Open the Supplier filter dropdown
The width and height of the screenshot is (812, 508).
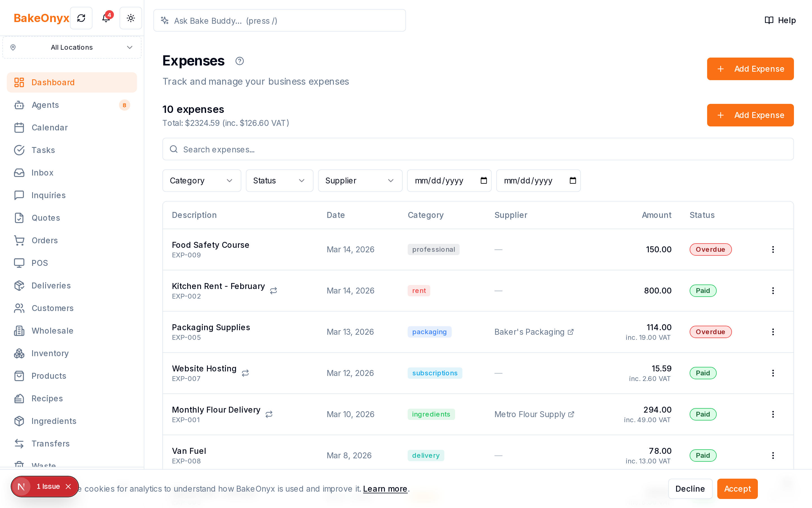click(360, 181)
